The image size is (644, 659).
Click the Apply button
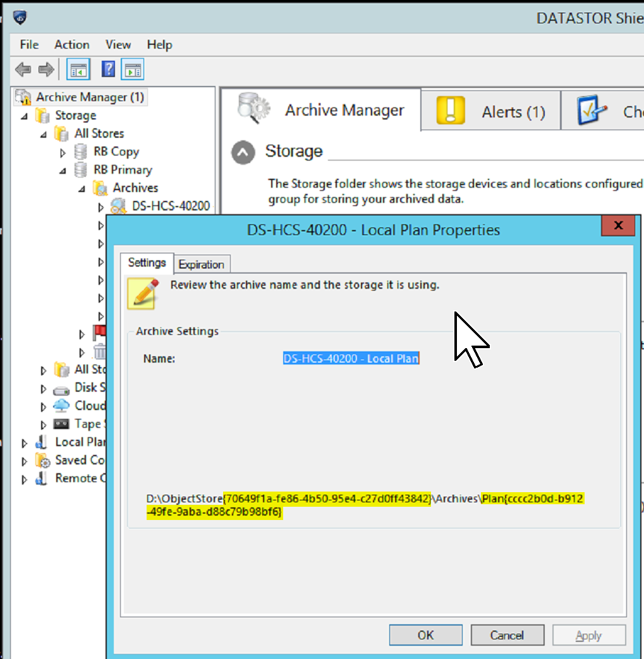(x=588, y=635)
